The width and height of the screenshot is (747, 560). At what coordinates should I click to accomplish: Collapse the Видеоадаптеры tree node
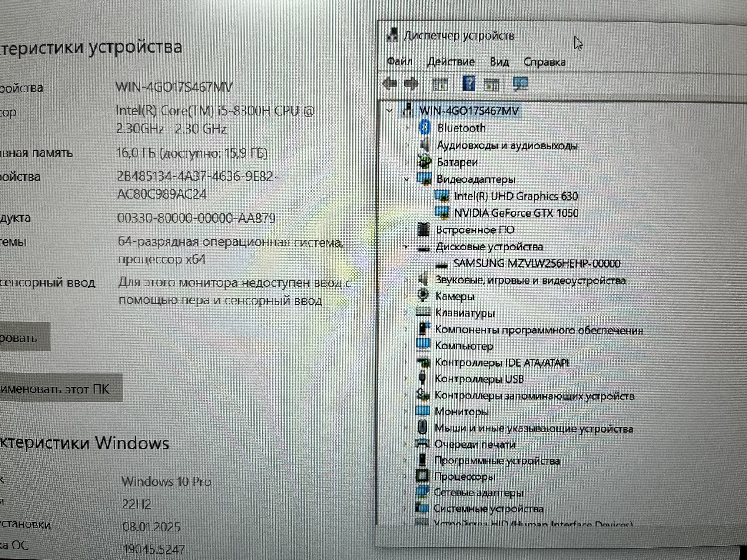407,179
